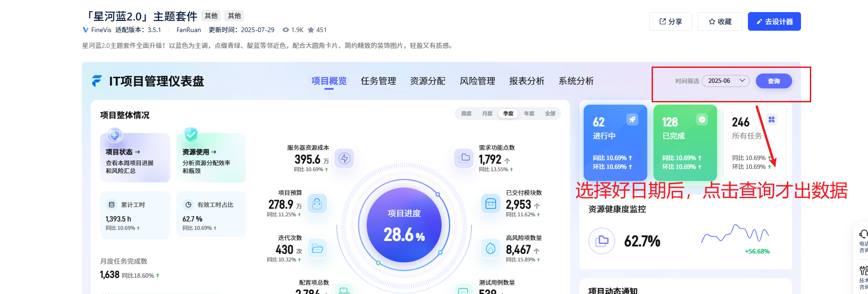Open the 2025-06 time filter dropdown
868x294 pixels.
726,81
